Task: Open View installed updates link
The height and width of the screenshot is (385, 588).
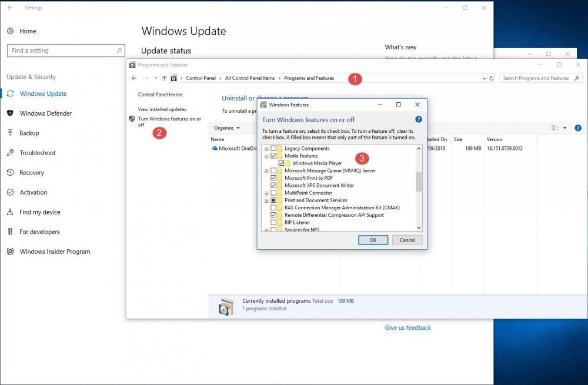Action: tap(162, 109)
